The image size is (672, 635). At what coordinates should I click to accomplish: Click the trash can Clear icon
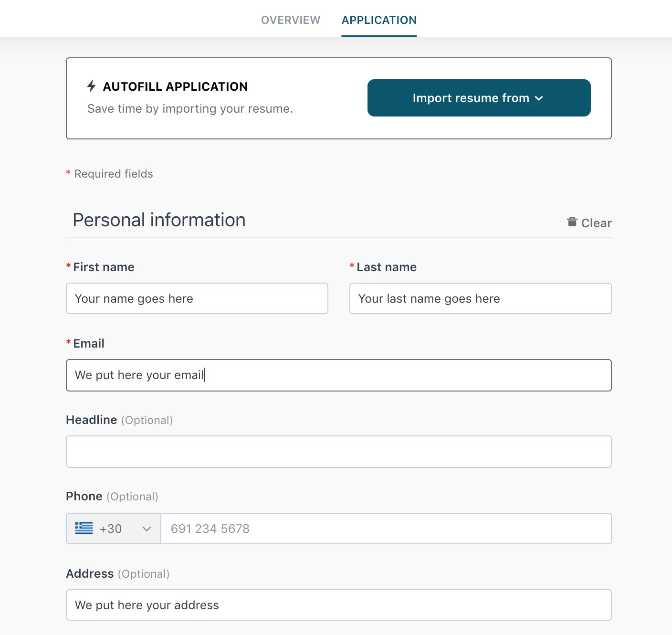coord(572,222)
